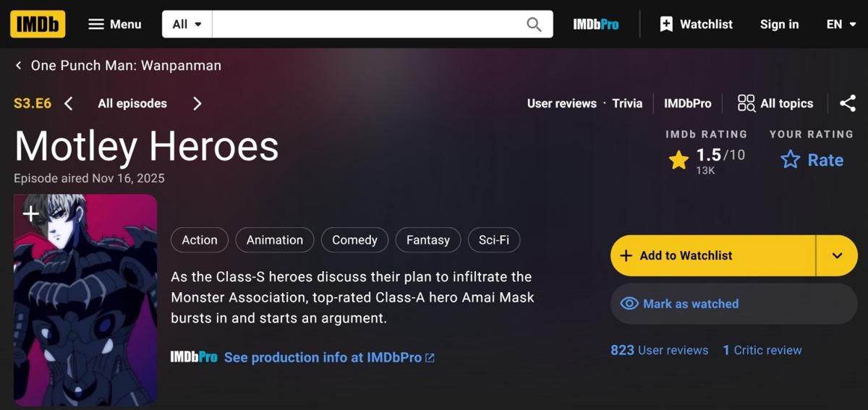
Task: Click the search magnifier icon
Action: pos(534,25)
